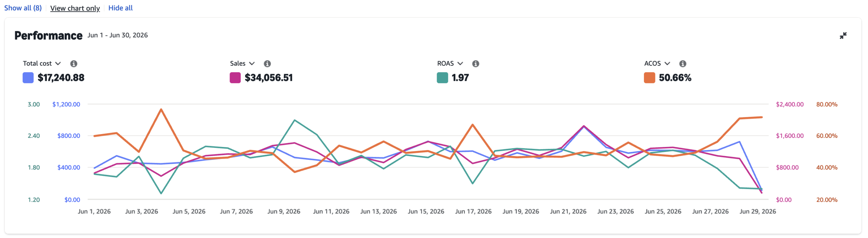Click the Jun 1 - Jun 30, 2026 date range
This screenshot has height=238, width=868.
[118, 35]
